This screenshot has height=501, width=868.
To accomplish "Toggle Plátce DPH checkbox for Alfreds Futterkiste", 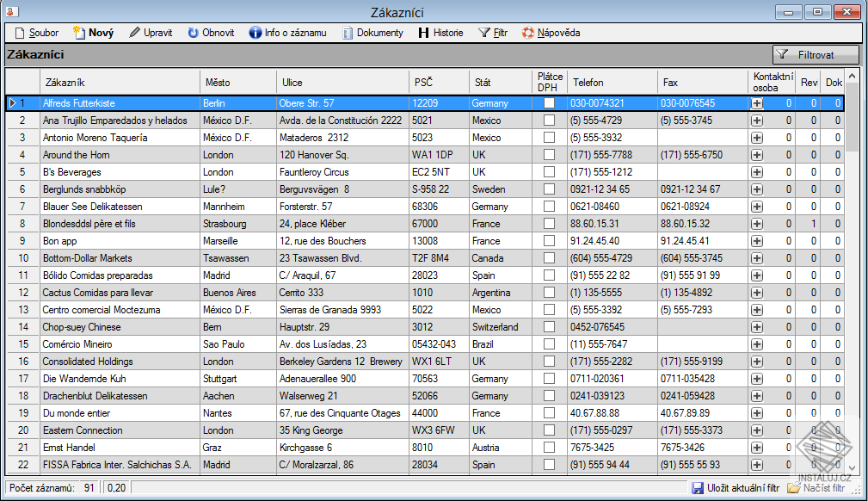I will (549, 103).
